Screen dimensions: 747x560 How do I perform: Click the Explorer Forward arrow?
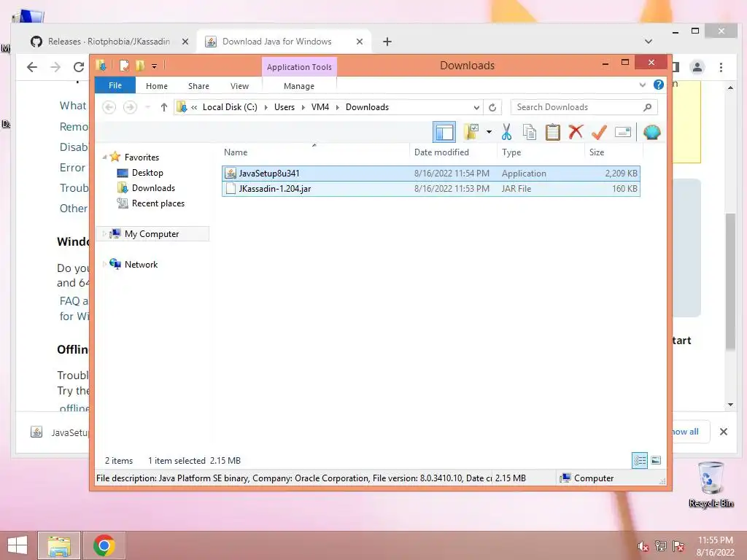130,107
